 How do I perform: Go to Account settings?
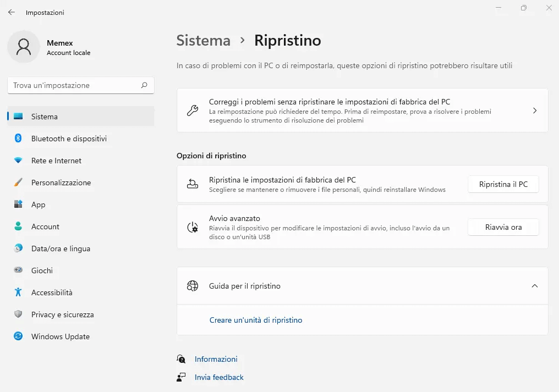coord(45,227)
